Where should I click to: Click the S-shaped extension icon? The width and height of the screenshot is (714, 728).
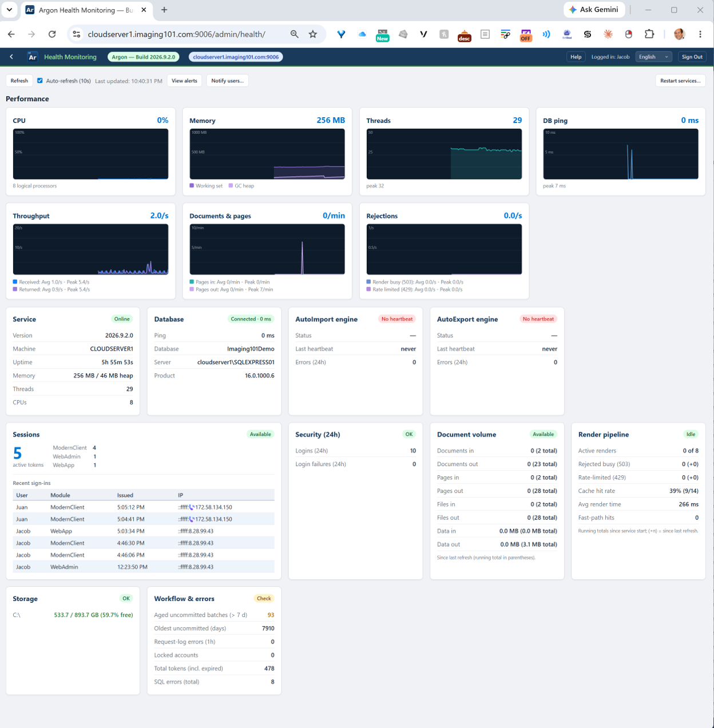point(588,34)
